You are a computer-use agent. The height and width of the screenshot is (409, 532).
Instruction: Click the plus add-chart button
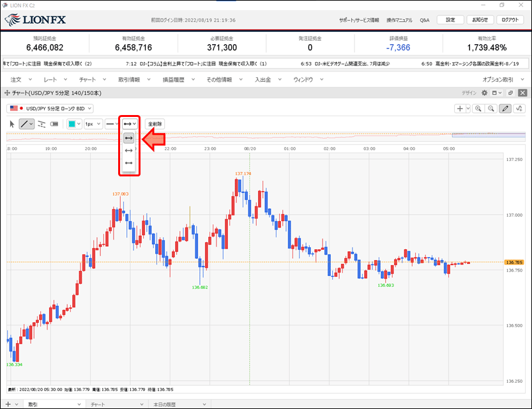pos(460,109)
